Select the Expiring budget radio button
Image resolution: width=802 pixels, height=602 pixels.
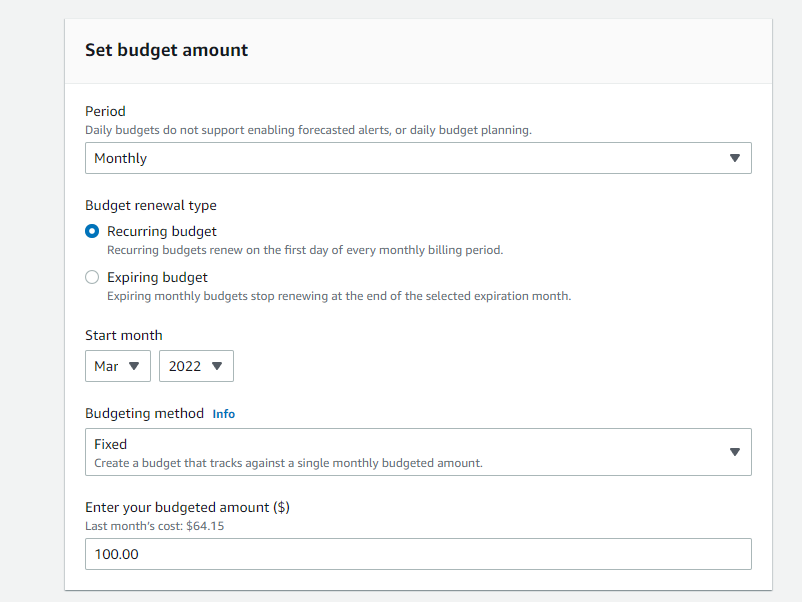point(92,277)
